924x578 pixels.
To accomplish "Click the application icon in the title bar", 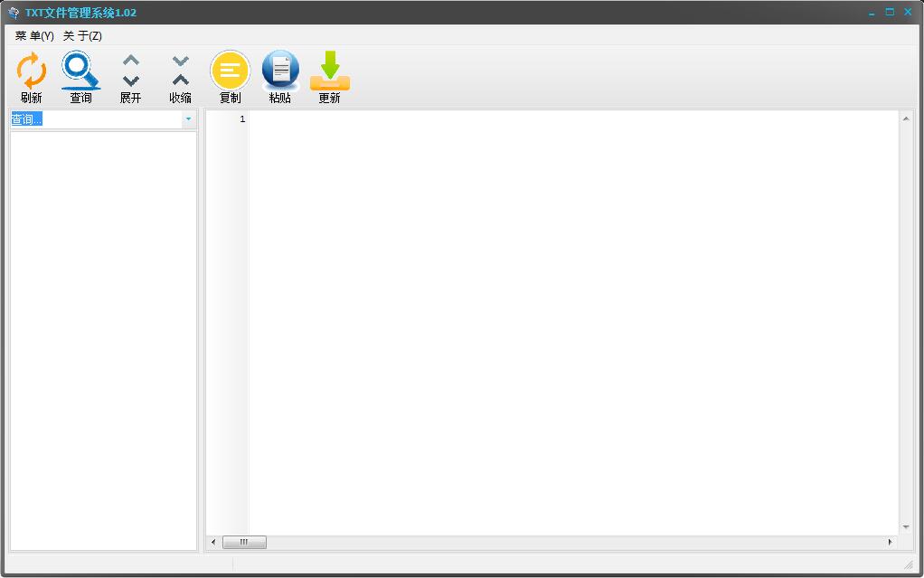I will [x=13, y=12].
